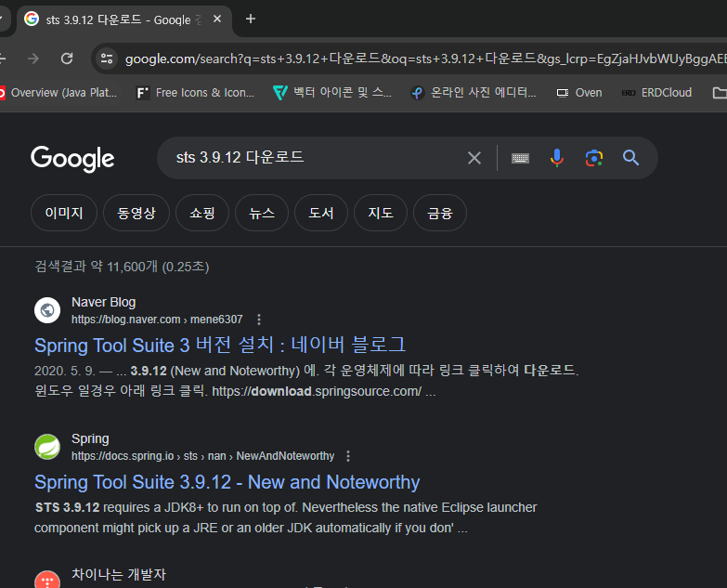Open Spring Tool Suite 3.9.12 New and Noteworthy
The height and width of the screenshot is (588, 727).
click(x=227, y=482)
